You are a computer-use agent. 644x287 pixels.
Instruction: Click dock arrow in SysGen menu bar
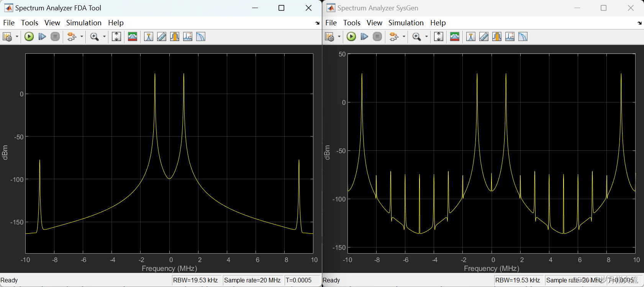(x=639, y=23)
